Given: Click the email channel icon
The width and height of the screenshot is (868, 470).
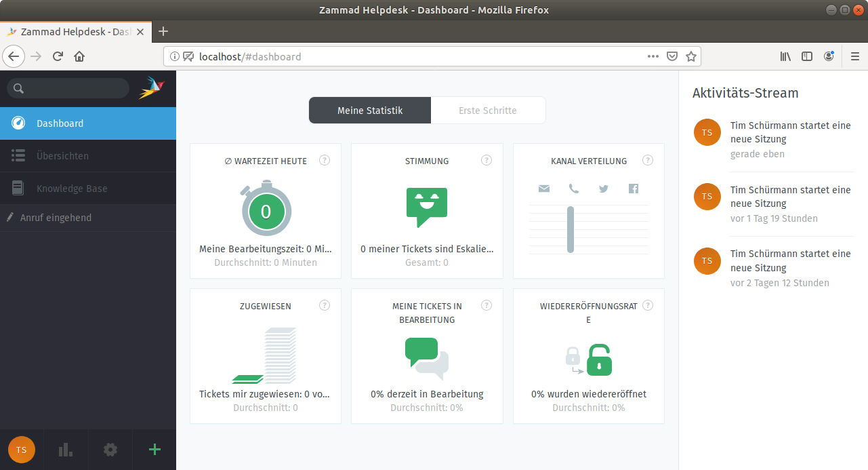Looking at the screenshot, I should [544, 189].
